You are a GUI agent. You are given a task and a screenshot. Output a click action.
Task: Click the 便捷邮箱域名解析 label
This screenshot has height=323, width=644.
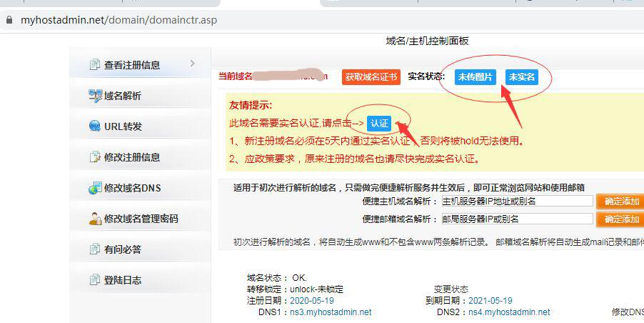coord(400,219)
